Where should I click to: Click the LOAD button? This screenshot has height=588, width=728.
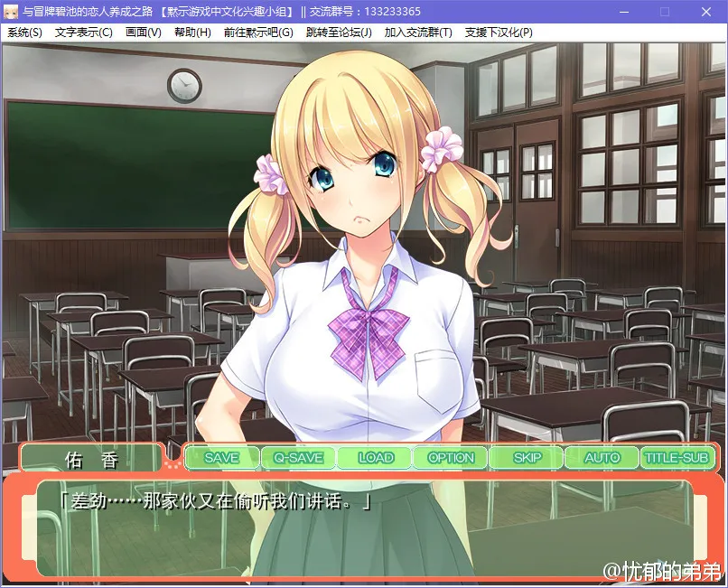(x=375, y=458)
